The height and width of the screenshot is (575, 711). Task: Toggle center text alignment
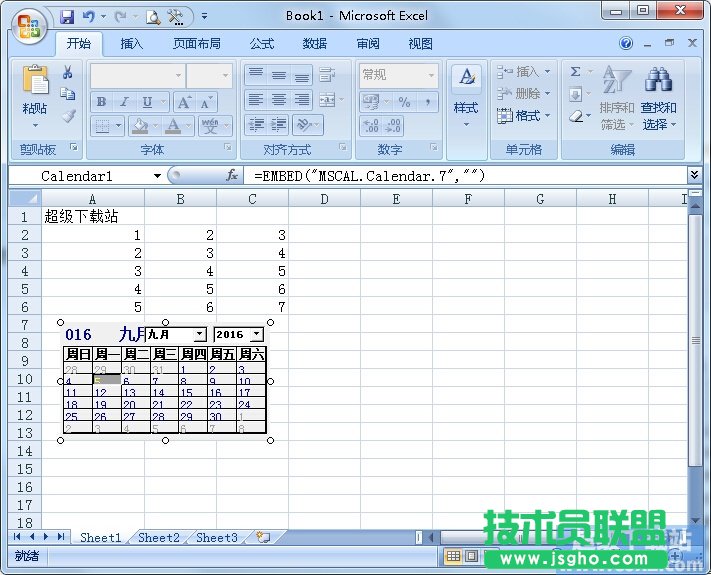(278, 100)
